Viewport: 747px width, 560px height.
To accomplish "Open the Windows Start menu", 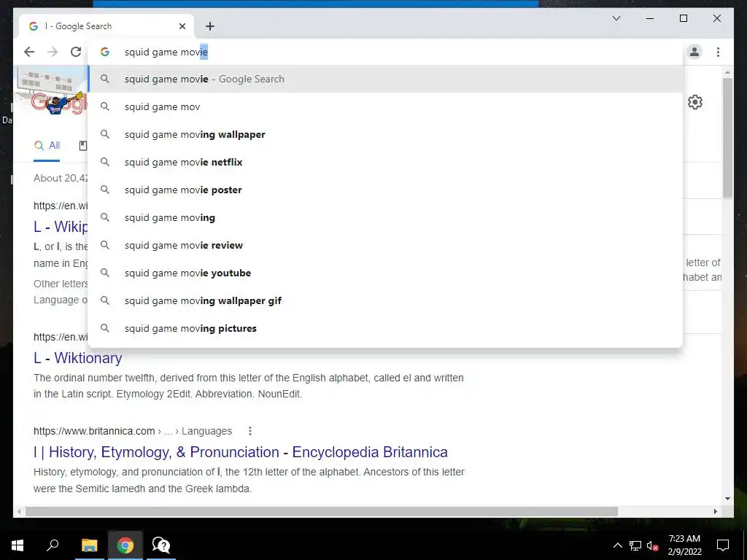I will (18, 545).
